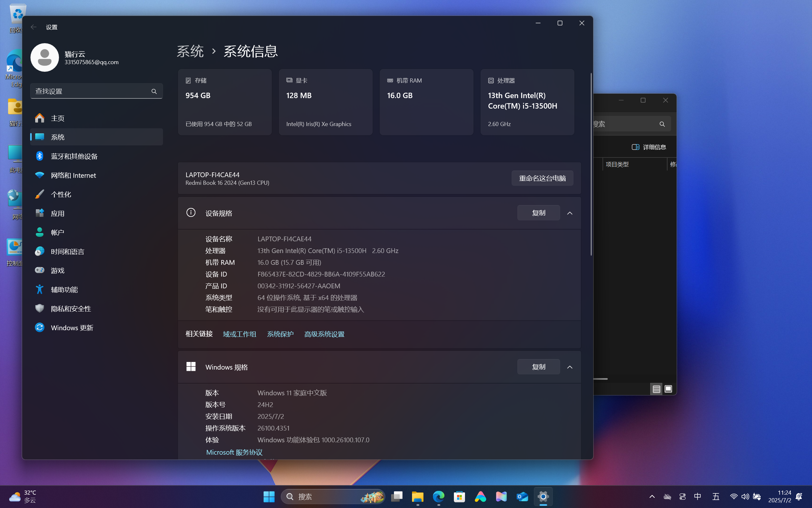Switch File Explorer to details list view
Image resolution: width=812 pixels, height=508 pixels.
(656, 389)
